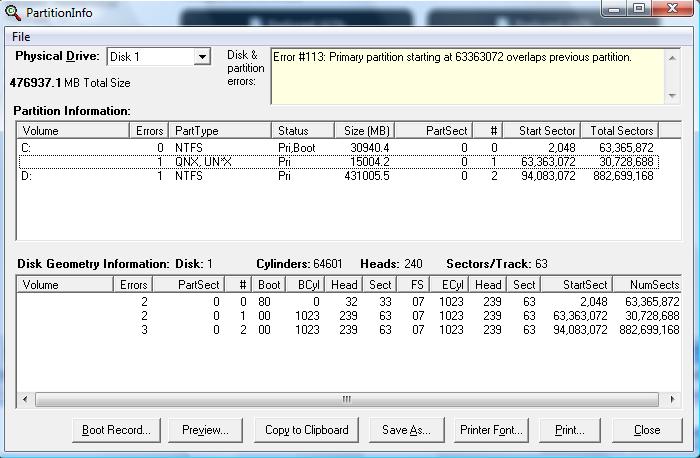Click the boot flag 80 cell
The width and height of the screenshot is (700, 458).
[x=264, y=302]
